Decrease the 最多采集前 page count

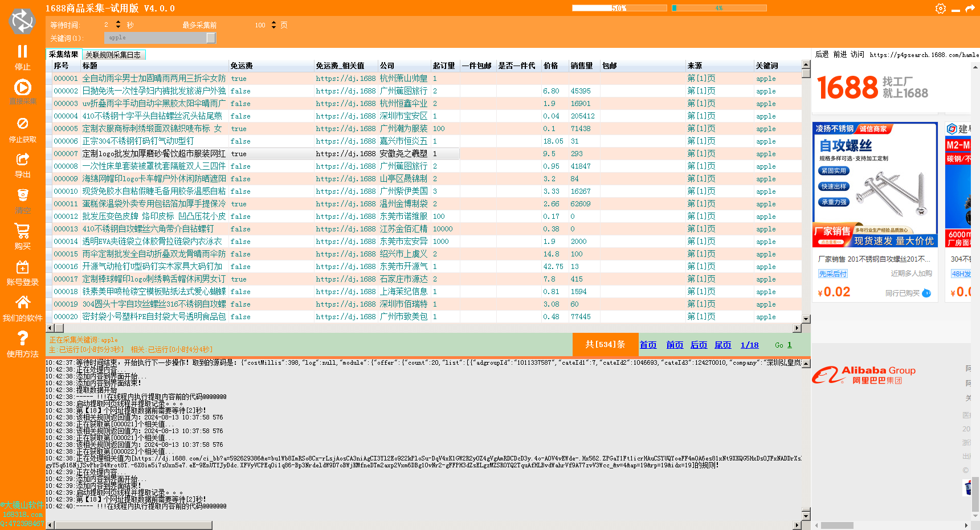click(x=273, y=27)
